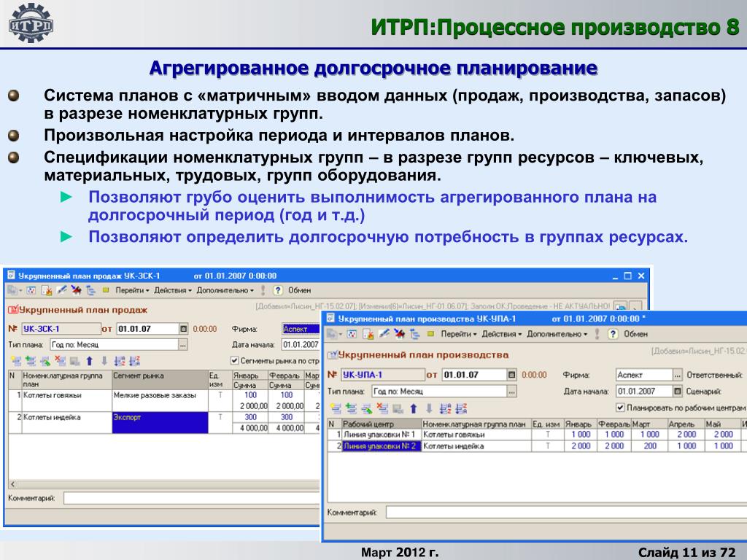
Task: Click add row icon in sales plan table toolbar
Action: 16,361
